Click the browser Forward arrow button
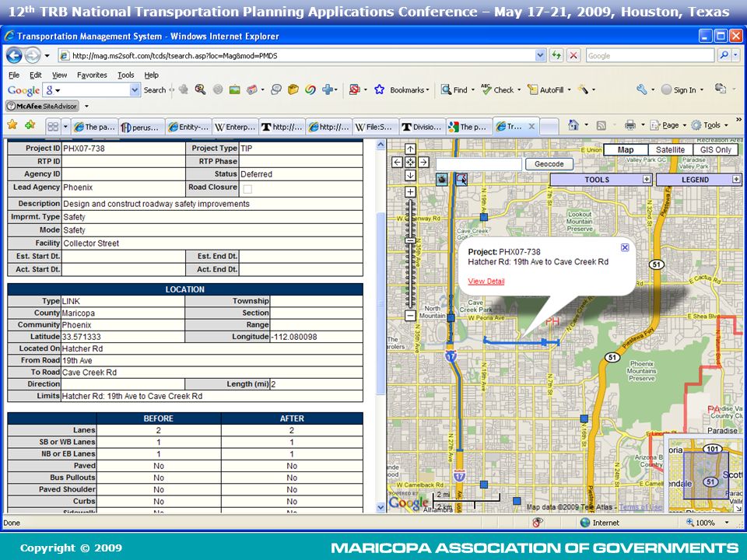The image size is (747, 560). pos(33,56)
